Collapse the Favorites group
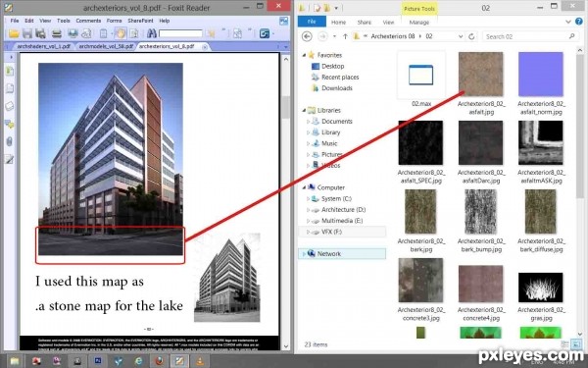The height and width of the screenshot is (368, 588). [x=304, y=55]
